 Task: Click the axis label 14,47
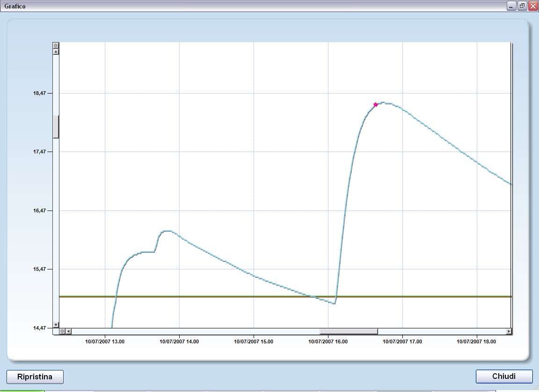click(39, 328)
